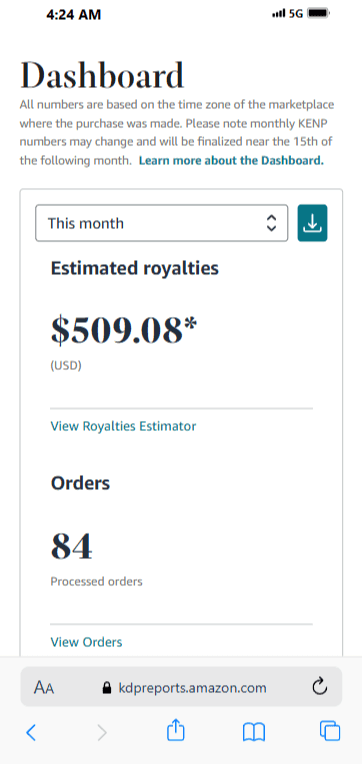This screenshot has width=362, height=764.
Task: Open the Share sheet icon
Action: pyautogui.click(x=176, y=731)
